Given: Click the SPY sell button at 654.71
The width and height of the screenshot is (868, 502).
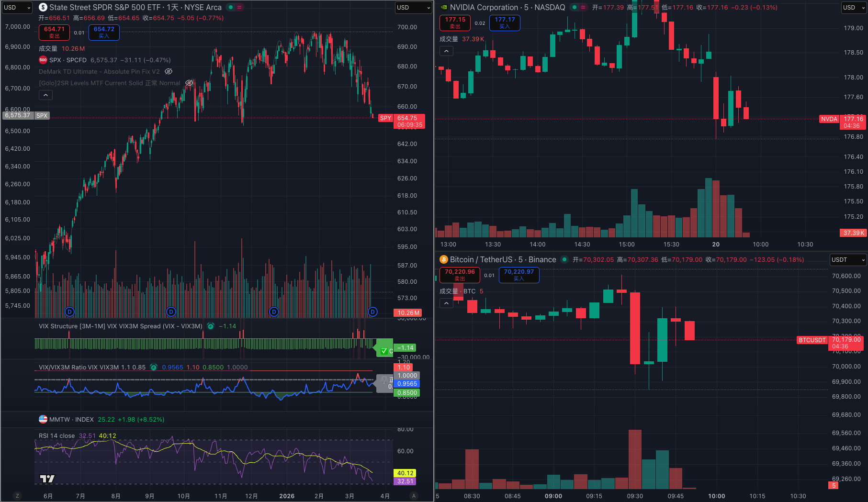Looking at the screenshot, I should (x=54, y=32).
